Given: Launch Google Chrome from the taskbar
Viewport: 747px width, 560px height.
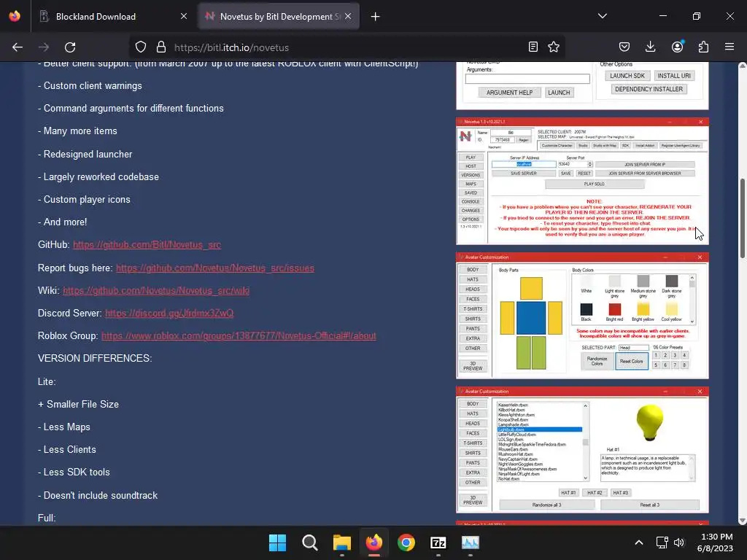Looking at the screenshot, I should (406, 542).
